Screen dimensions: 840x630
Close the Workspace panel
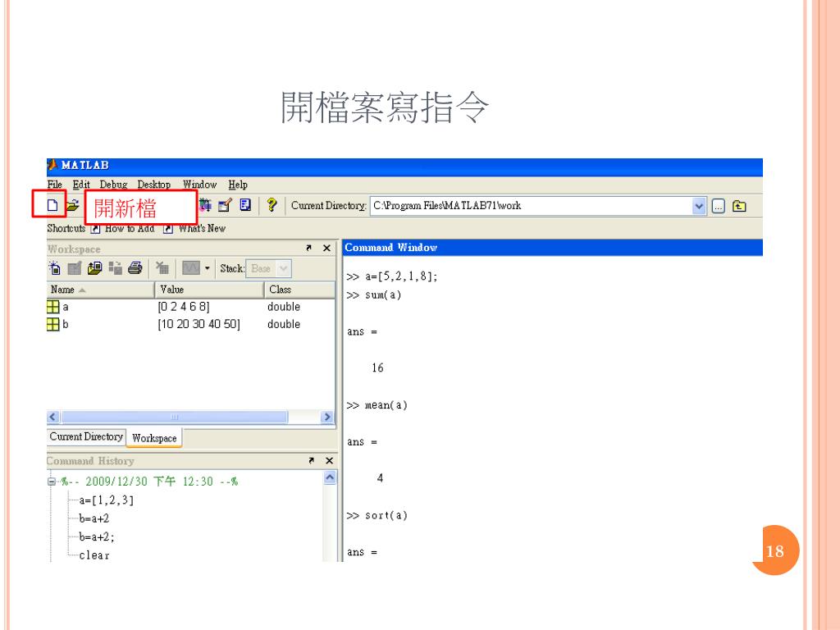pos(326,248)
